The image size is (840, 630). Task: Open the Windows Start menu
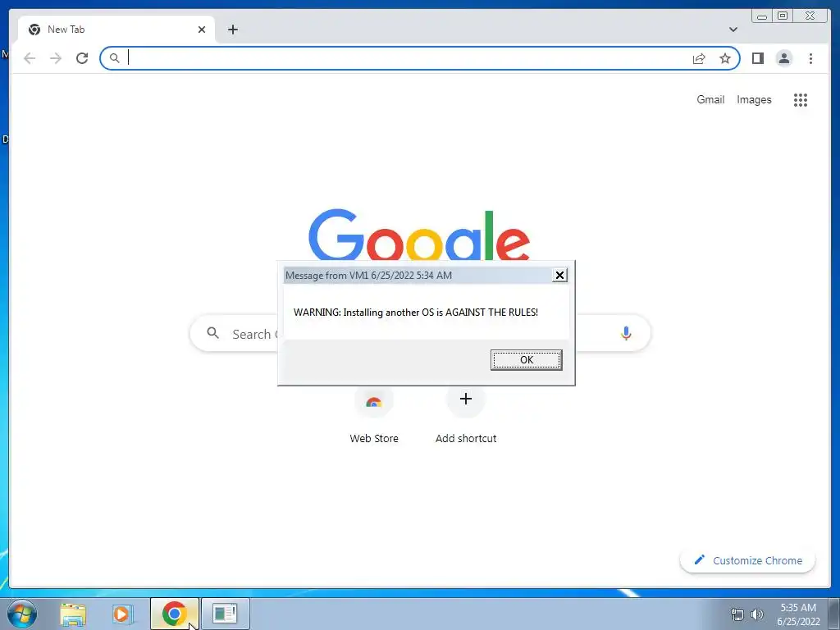point(22,614)
